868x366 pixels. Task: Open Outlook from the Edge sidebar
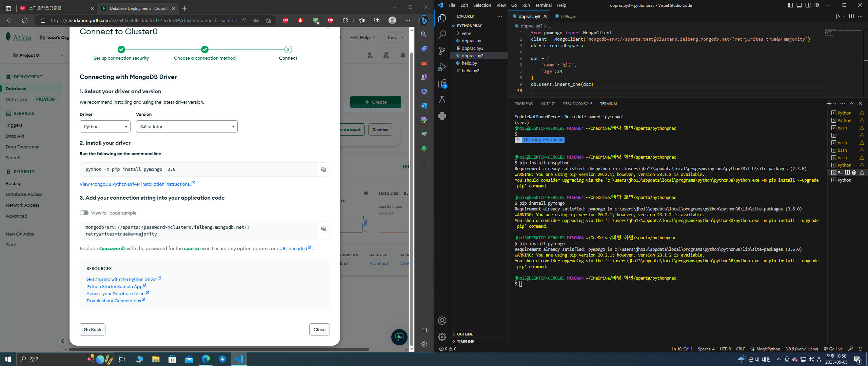[424, 106]
